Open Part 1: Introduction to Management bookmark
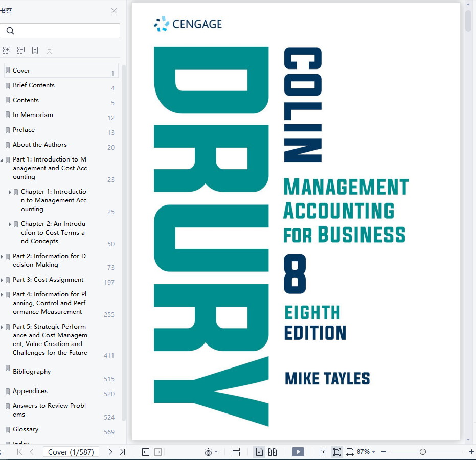 tap(50, 168)
